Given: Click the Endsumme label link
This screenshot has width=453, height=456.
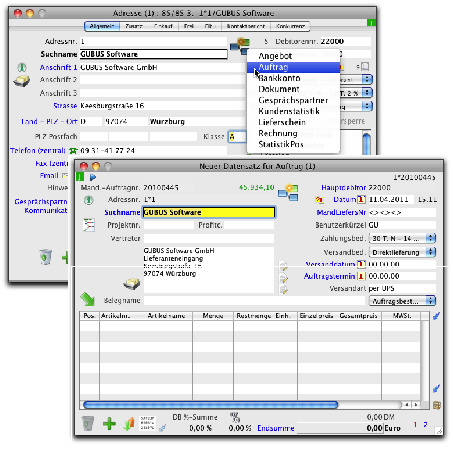Looking at the screenshot, I should (276, 428).
